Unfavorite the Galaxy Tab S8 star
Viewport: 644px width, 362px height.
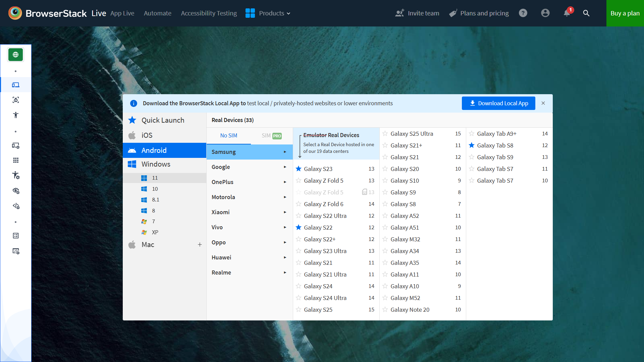point(472,145)
